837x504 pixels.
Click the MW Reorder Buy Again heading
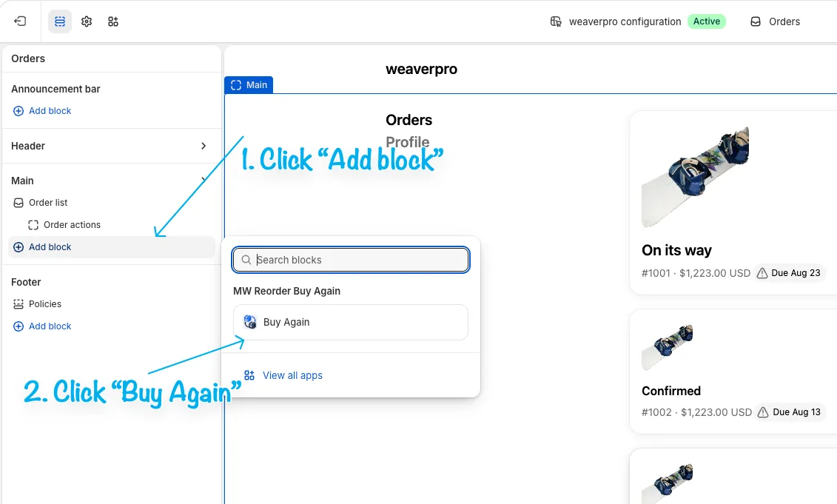pyautogui.click(x=286, y=291)
